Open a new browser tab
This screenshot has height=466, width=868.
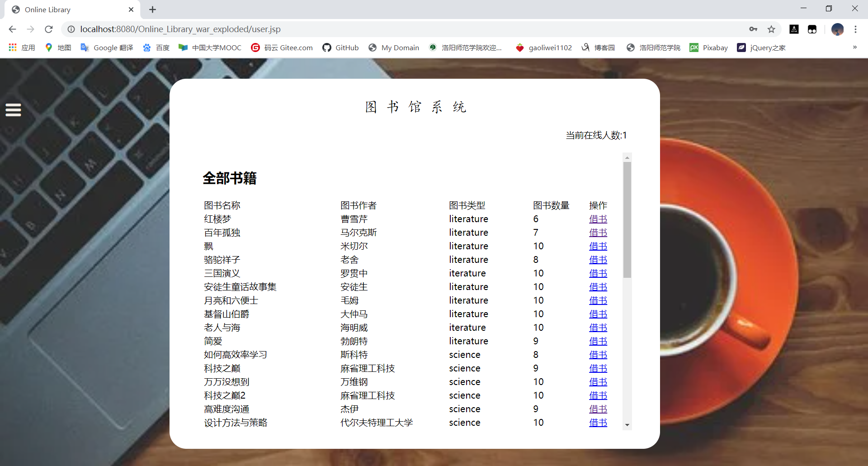tap(152, 10)
